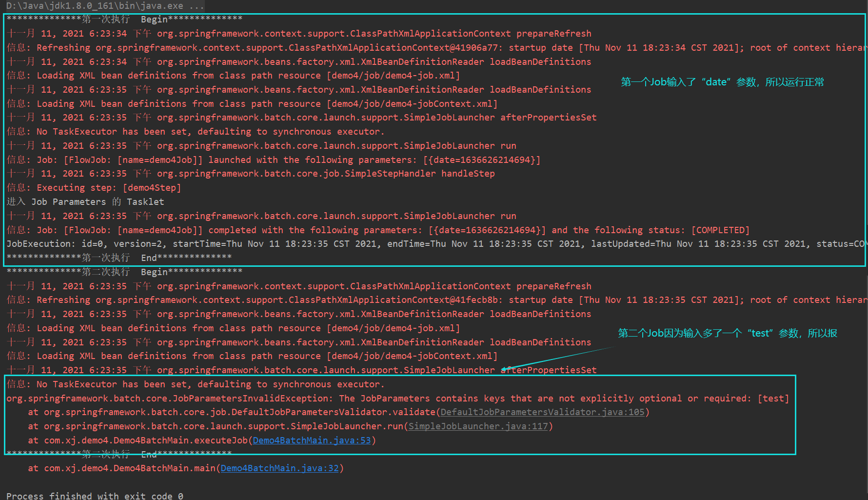The height and width of the screenshot is (500, 868).
Task: Open DefaultJobParametersValidator.java:105 from the stack trace
Action: click(542, 412)
